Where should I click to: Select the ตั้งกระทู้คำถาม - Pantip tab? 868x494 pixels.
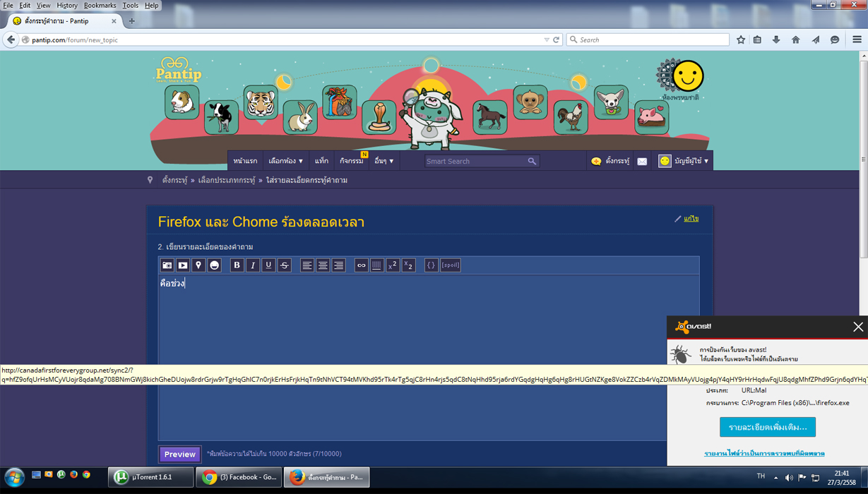[x=65, y=21]
